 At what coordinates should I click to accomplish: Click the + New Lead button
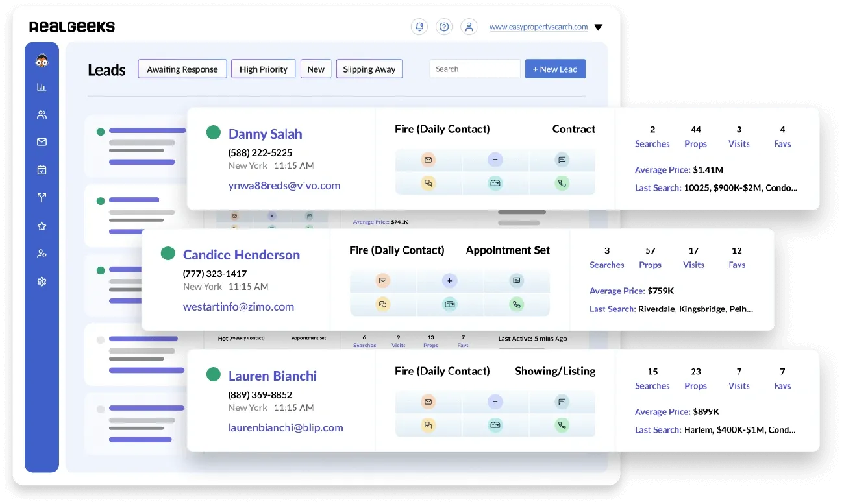555,69
